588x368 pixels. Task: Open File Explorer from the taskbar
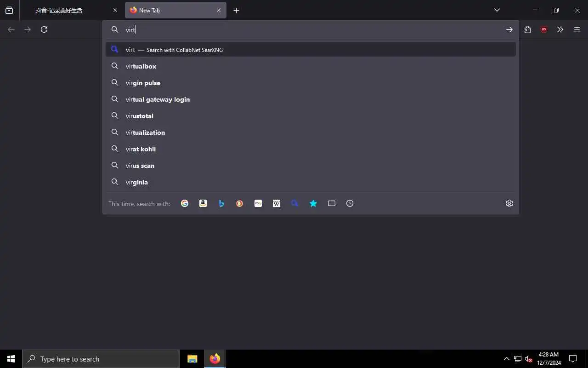(x=192, y=359)
